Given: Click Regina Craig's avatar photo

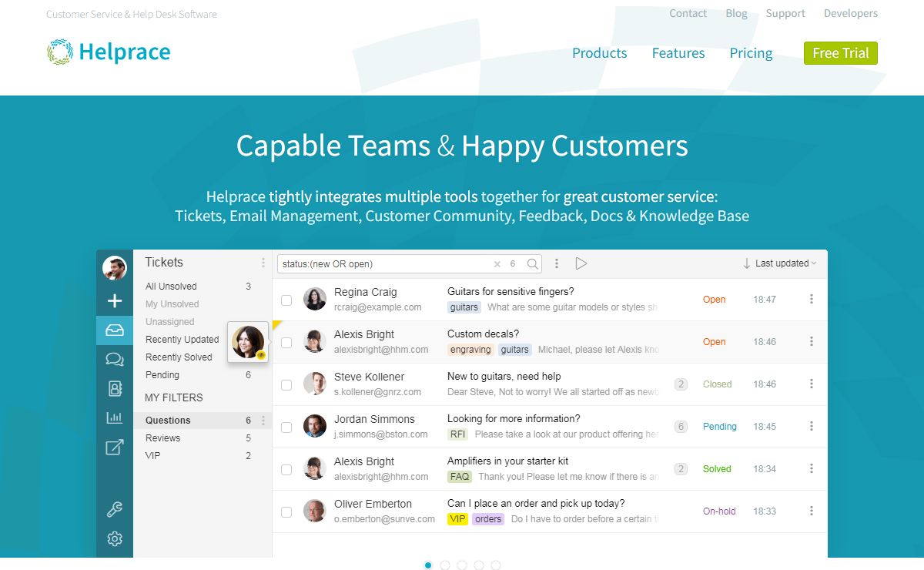Looking at the screenshot, I should point(314,299).
